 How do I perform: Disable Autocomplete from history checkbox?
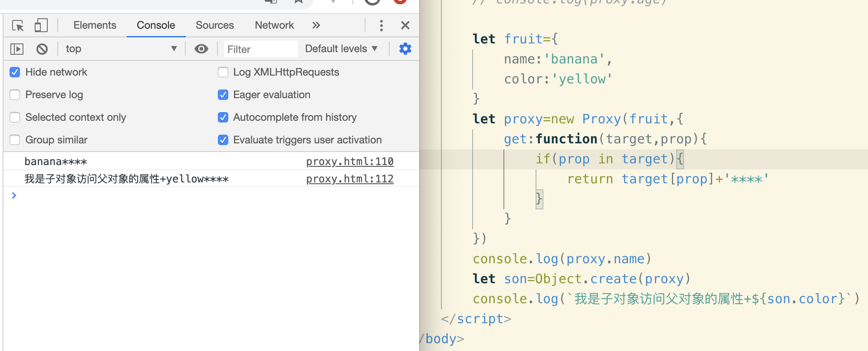223,117
